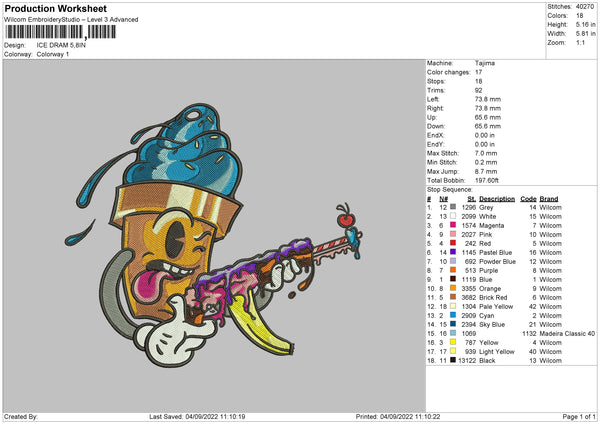Click the 'Pale Yellow' description text
This screenshot has height=424, width=600.
click(496, 306)
